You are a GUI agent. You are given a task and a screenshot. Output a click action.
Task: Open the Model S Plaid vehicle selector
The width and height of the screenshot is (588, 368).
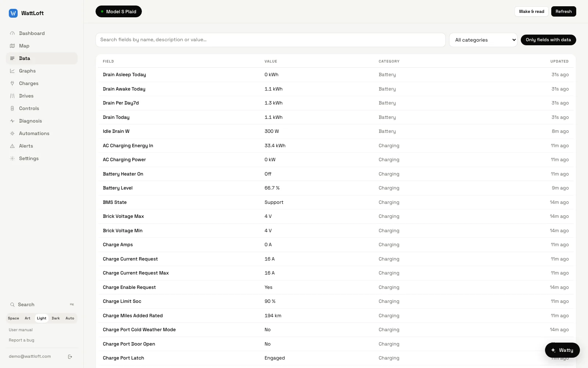119,11
